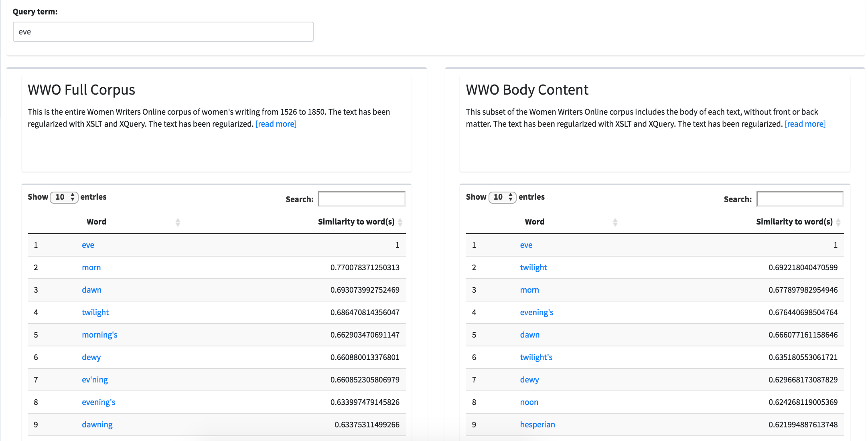Sort the Similarity column in WWO Body Content
This screenshot has width=868, height=441.
pos(839,222)
